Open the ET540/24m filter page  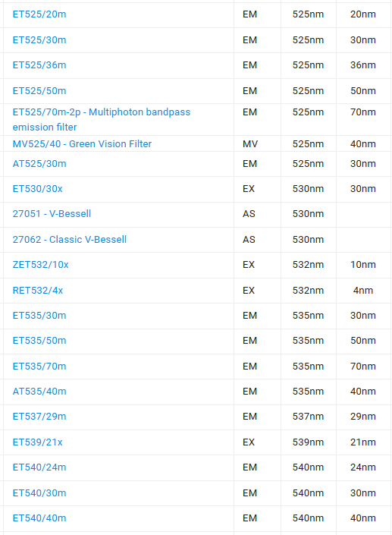pos(39,467)
